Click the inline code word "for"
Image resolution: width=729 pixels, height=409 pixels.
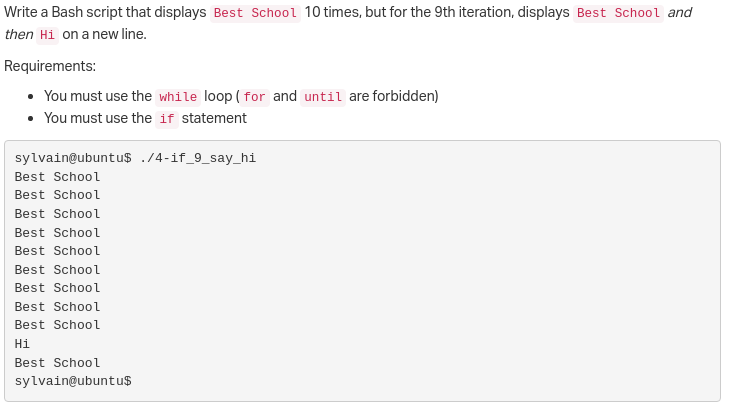254,97
